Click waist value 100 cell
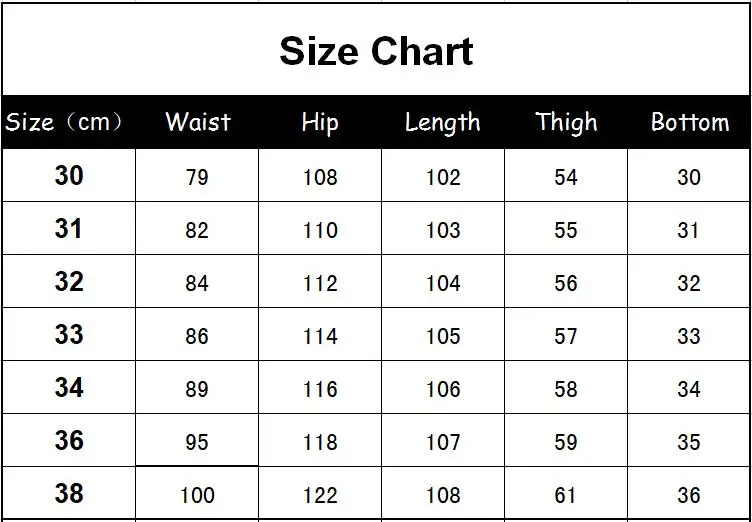 [x=197, y=493]
